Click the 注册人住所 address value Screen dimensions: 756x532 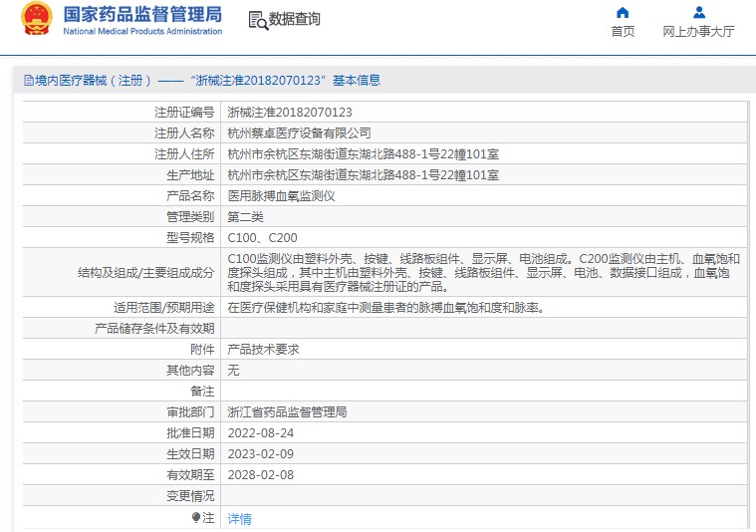click(363, 154)
